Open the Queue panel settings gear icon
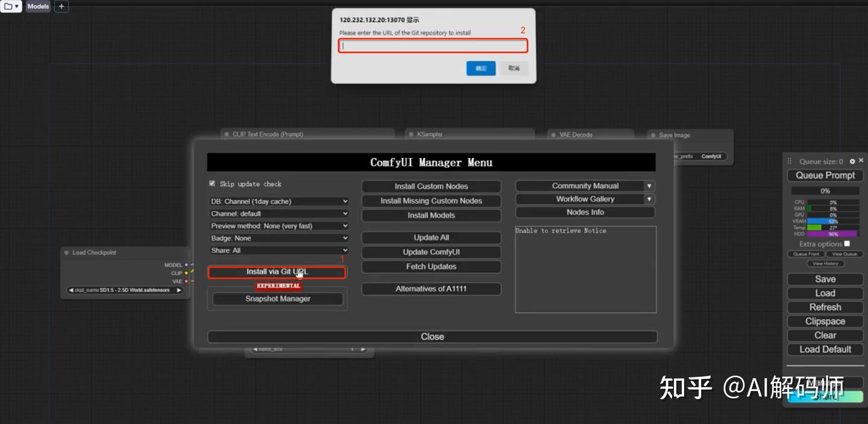 coord(852,161)
